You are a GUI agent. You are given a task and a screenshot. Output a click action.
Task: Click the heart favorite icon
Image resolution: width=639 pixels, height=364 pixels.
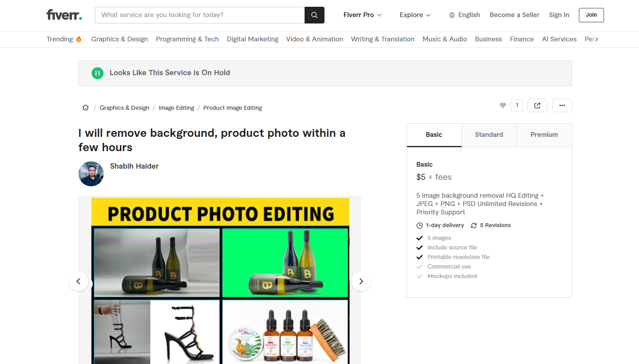(x=503, y=105)
